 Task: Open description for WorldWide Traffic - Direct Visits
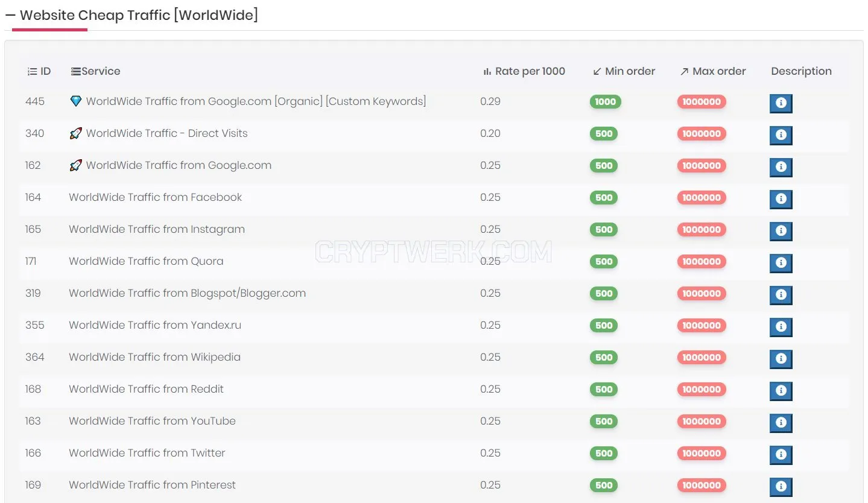781,135
